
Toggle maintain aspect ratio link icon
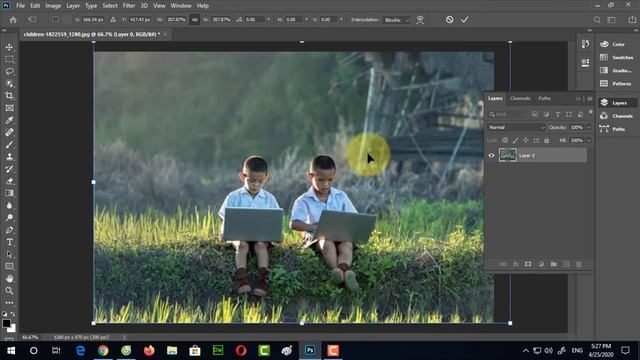click(x=195, y=20)
